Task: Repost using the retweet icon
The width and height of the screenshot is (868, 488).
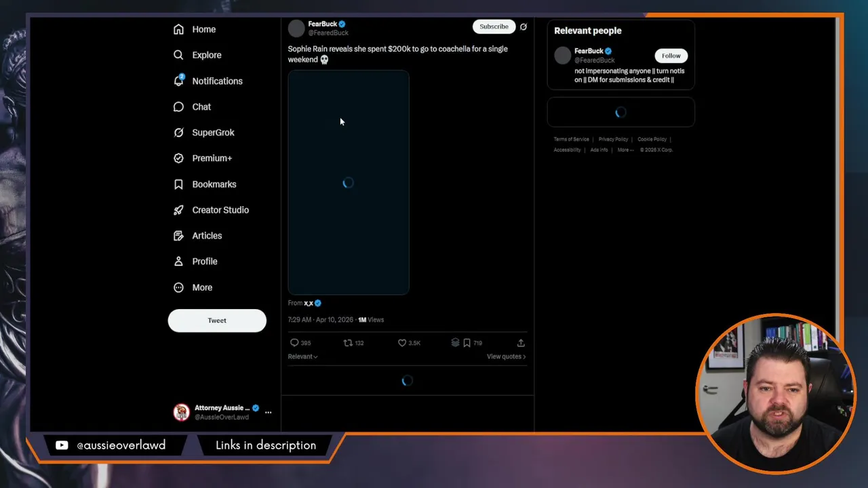Action: 348,343
